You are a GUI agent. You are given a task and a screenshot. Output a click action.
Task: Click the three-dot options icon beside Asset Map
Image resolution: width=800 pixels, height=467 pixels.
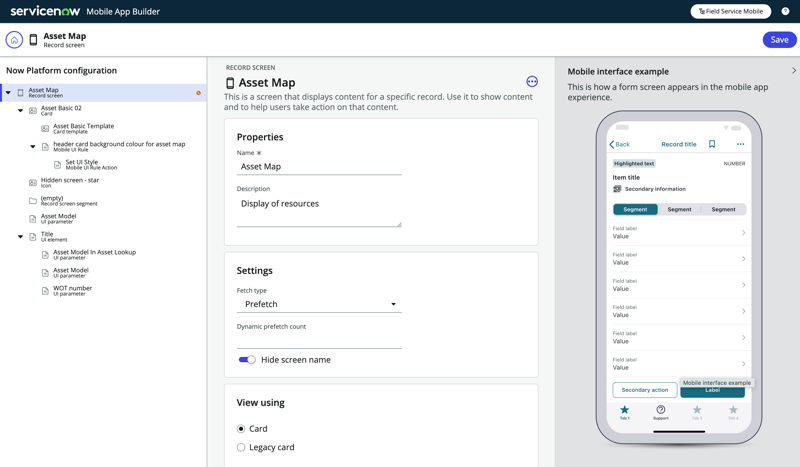(x=532, y=82)
